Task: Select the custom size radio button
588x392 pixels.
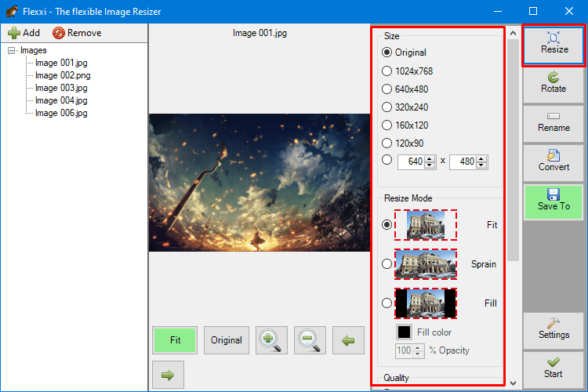Action: click(387, 160)
